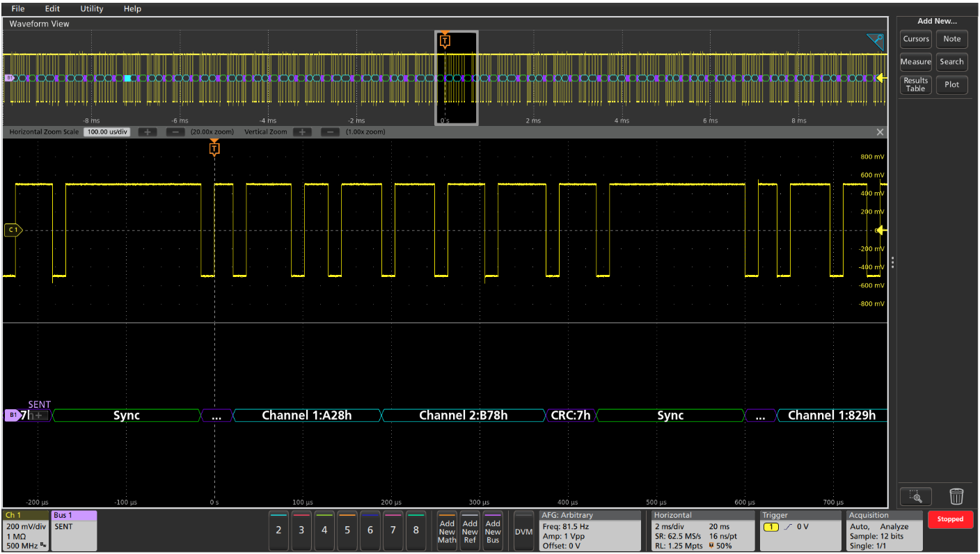This screenshot has height=554, width=980.
Task: Open the File menu
Action: click(18, 8)
